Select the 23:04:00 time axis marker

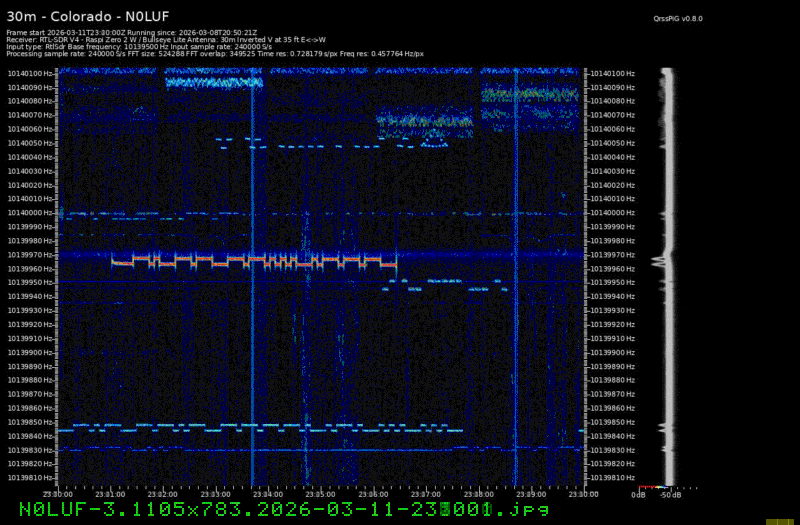[x=266, y=494]
